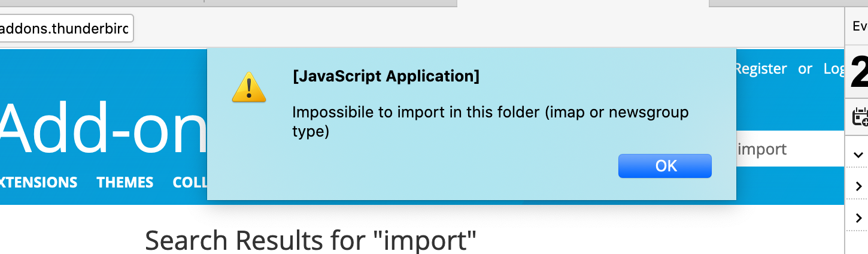Select the active tab in the top tab strip
The height and width of the screenshot is (254, 868).
tap(582, 3)
